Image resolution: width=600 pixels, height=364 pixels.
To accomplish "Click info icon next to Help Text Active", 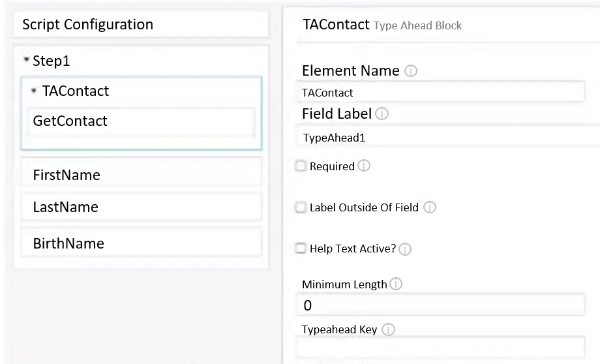I will click(405, 249).
